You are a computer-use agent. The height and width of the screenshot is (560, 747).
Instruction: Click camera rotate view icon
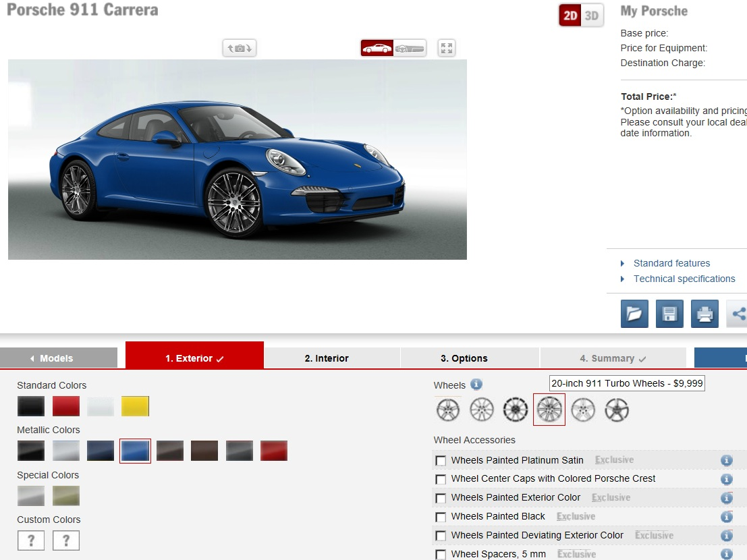coord(240,48)
